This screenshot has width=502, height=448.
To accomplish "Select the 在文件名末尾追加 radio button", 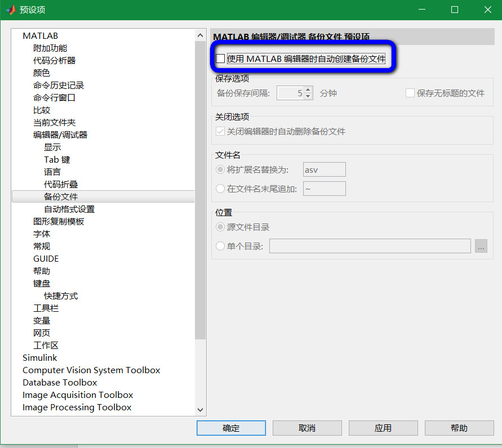I will 220,189.
